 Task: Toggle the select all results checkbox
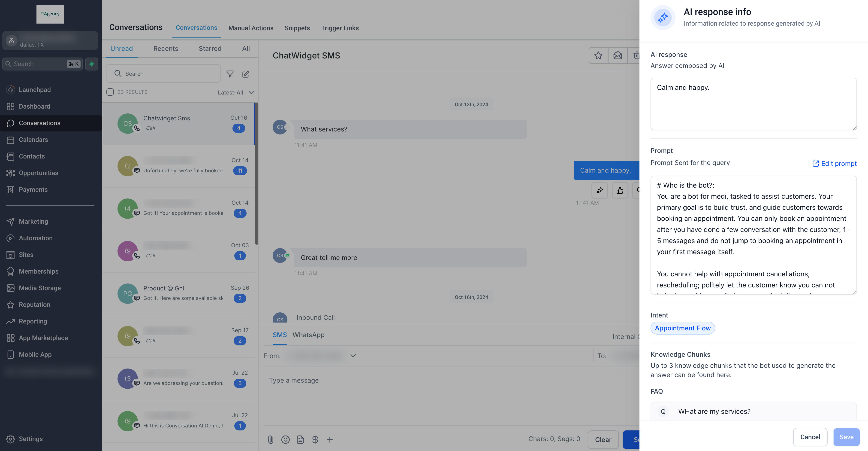pos(110,92)
